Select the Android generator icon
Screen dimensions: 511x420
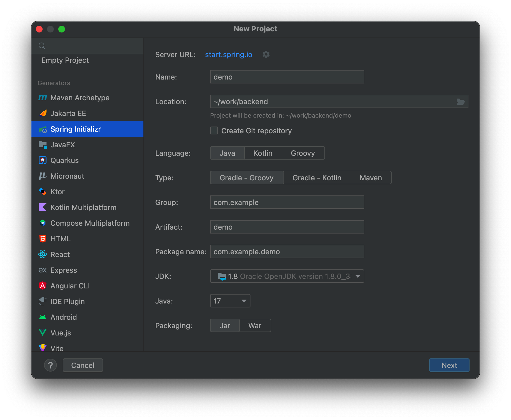pyautogui.click(x=43, y=317)
